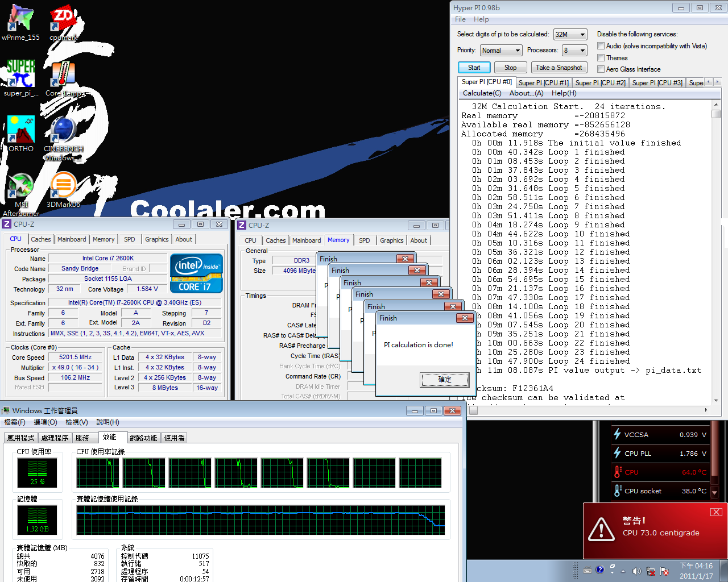The height and width of the screenshot is (582, 728).
Task: Click the CPU-Z title bar icon in left window
Action: tap(7, 225)
